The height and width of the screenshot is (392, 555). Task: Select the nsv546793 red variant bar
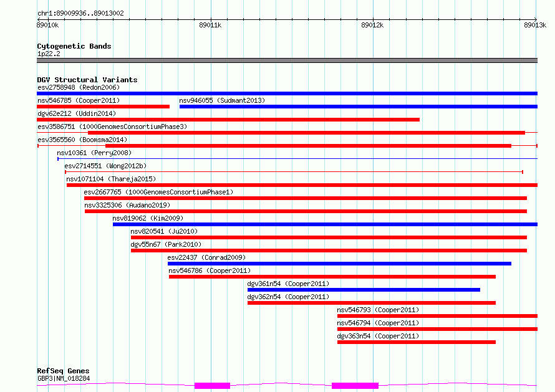438,316
